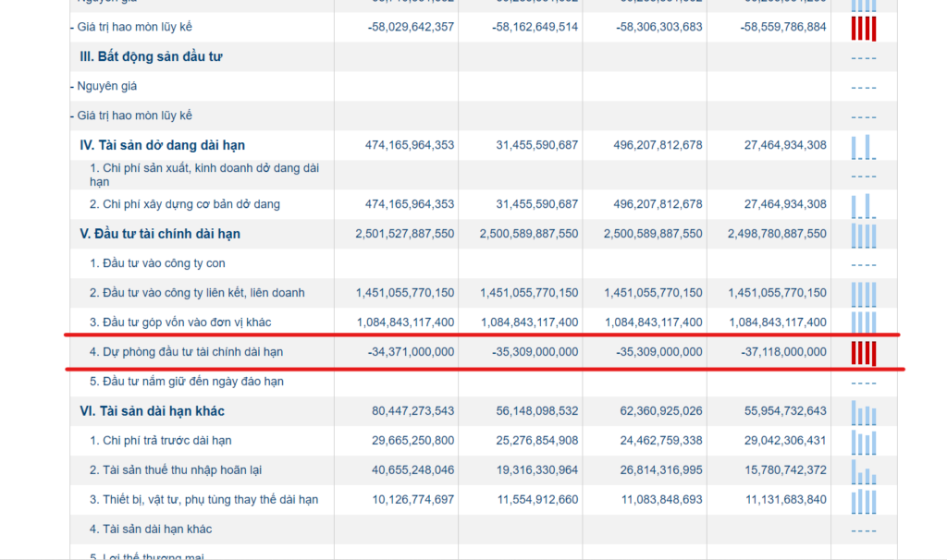Click row label Đầu tư góp vốn vào đơn vị khác

click(180, 323)
